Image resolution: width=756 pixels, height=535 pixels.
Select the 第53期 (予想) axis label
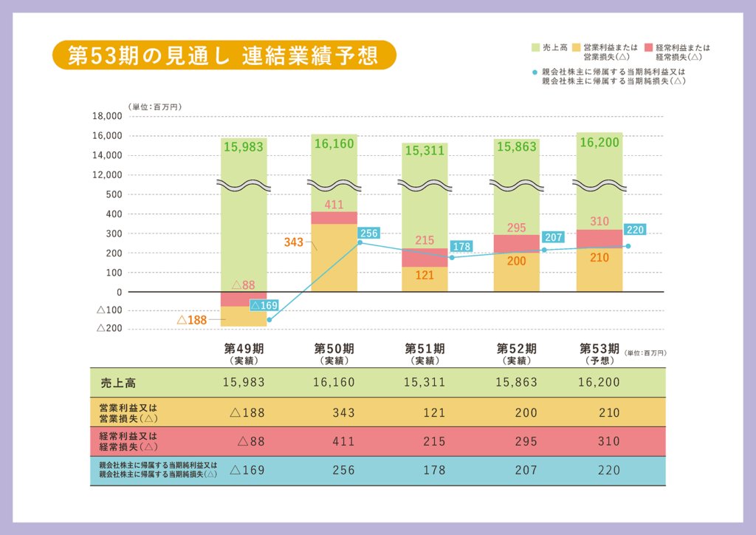[599, 354]
